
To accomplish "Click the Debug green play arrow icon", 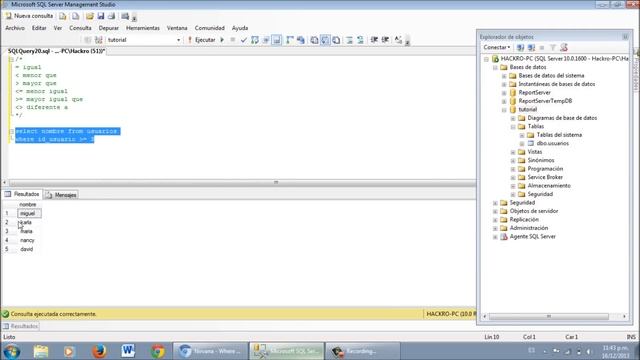I will [x=222, y=40].
